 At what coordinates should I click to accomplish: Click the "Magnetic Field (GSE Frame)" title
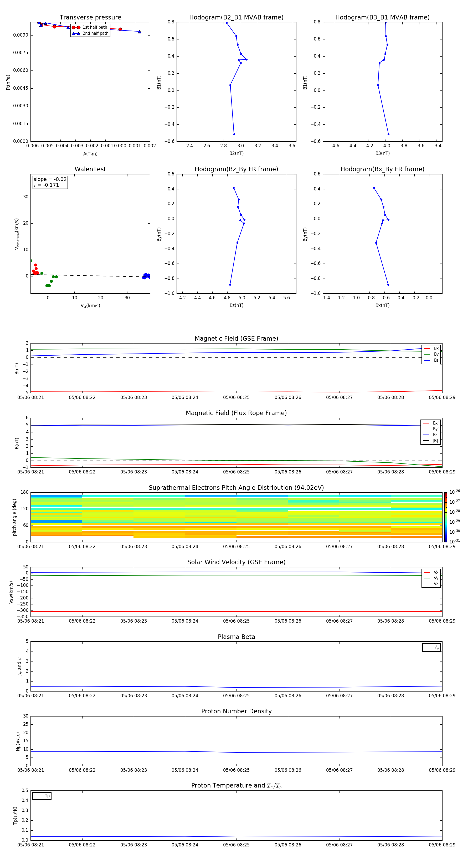pyautogui.click(x=236, y=339)
